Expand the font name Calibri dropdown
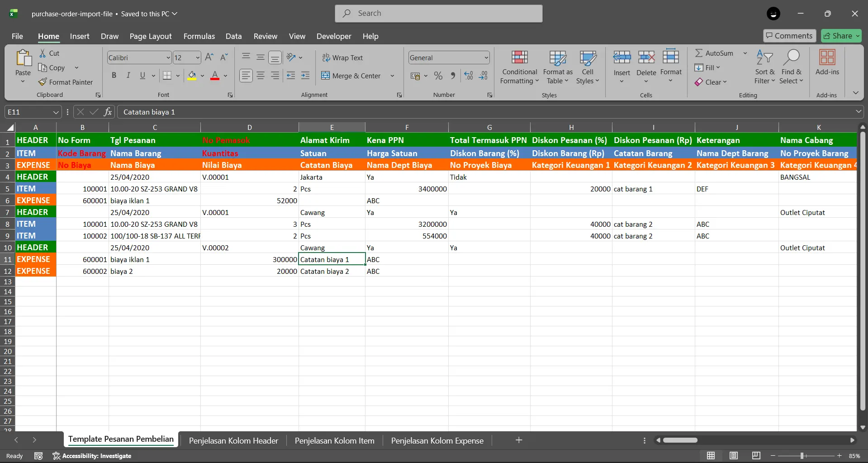Viewport: 868px width, 463px height. click(x=168, y=58)
